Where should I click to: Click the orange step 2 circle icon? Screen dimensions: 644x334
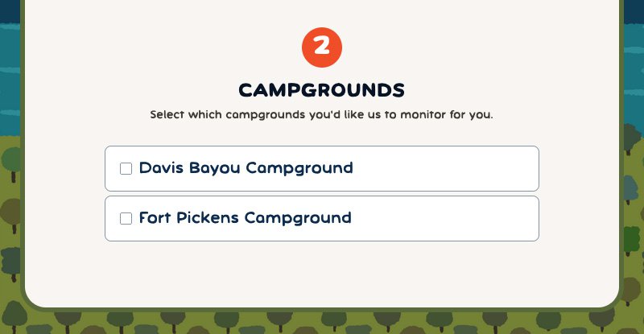(x=322, y=47)
